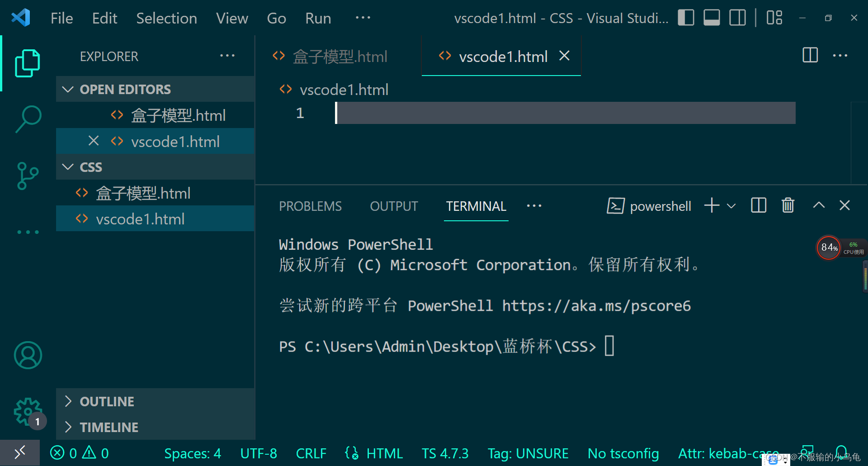This screenshot has height=466, width=868.
Task: Change language mode HTML
Action: point(384,453)
